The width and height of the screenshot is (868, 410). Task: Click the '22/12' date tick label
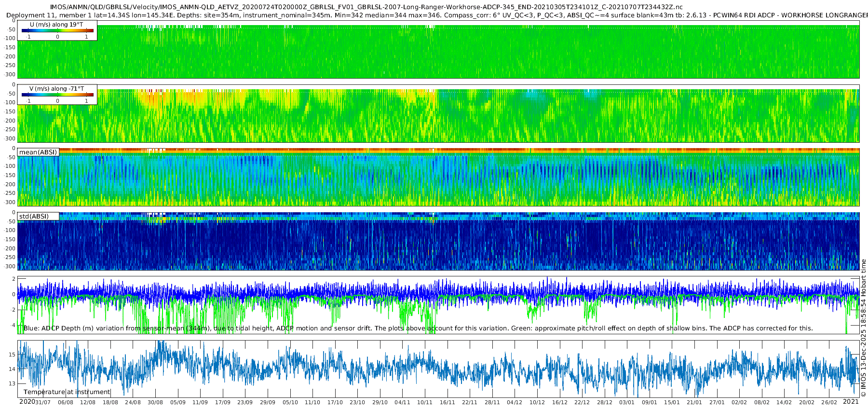point(582,402)
